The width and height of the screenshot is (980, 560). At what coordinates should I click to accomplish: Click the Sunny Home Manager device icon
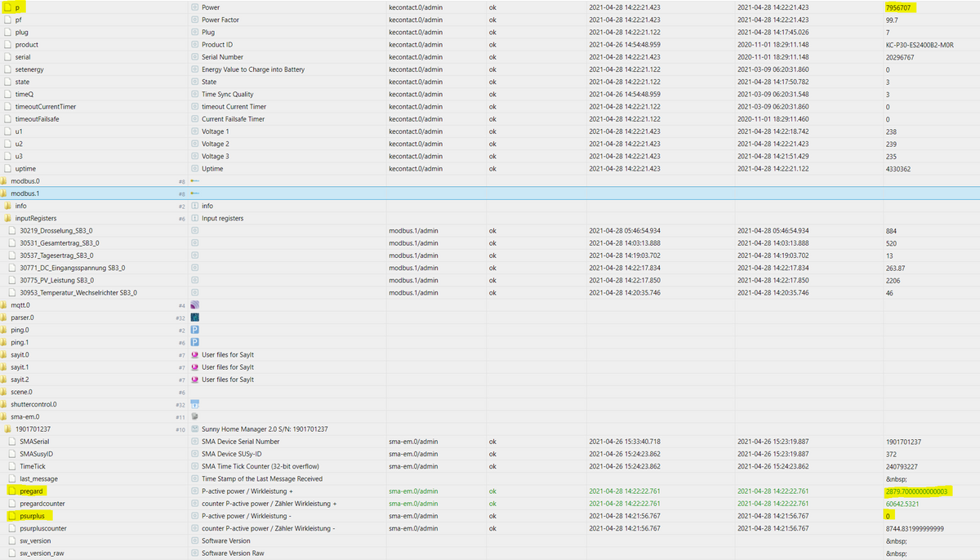click(194, 429)
